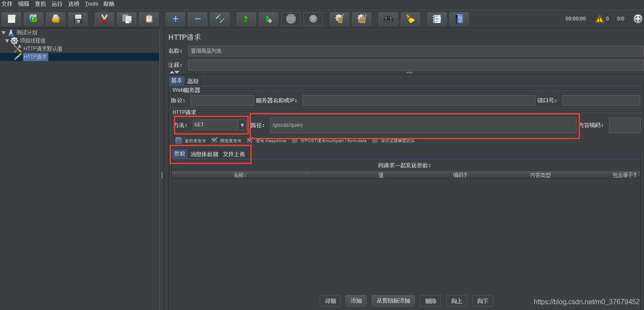644x310 pixels.
Task: Click the Clear All double broom icon
Action: [362, 19]
